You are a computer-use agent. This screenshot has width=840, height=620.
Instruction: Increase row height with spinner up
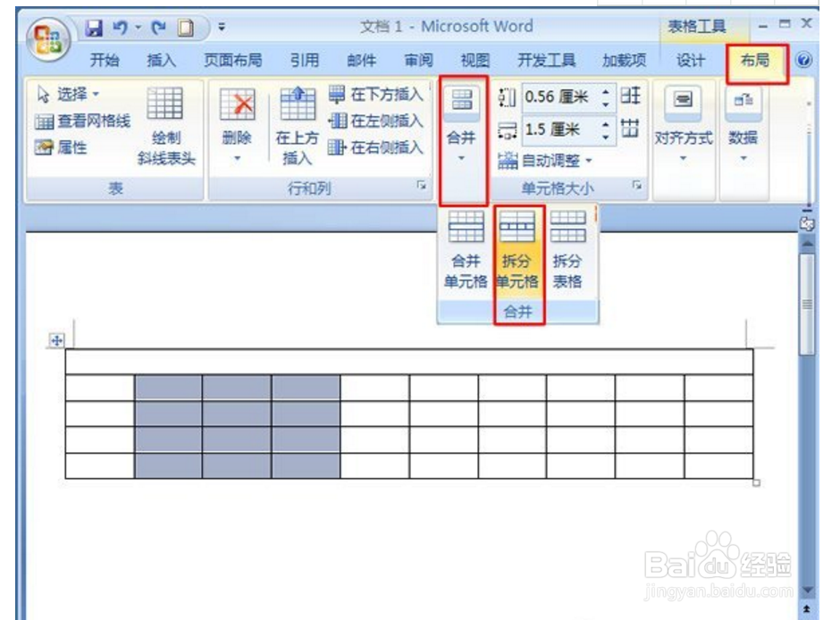[x=606, y=91]
